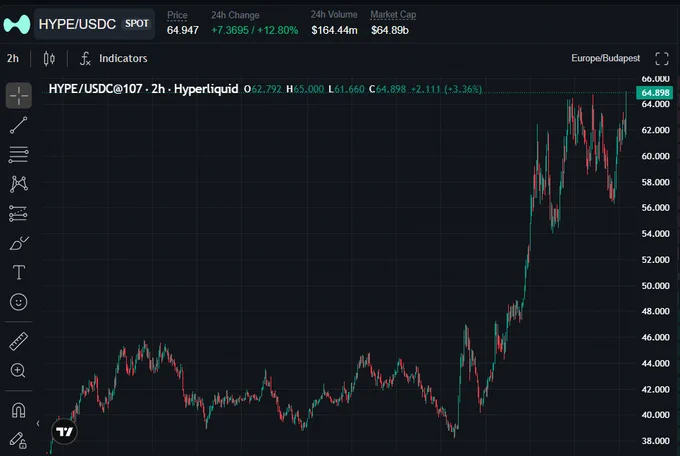Change the Europe/Budapest timezone
This screenshot has width=680, height=456.
coord(605,58)
